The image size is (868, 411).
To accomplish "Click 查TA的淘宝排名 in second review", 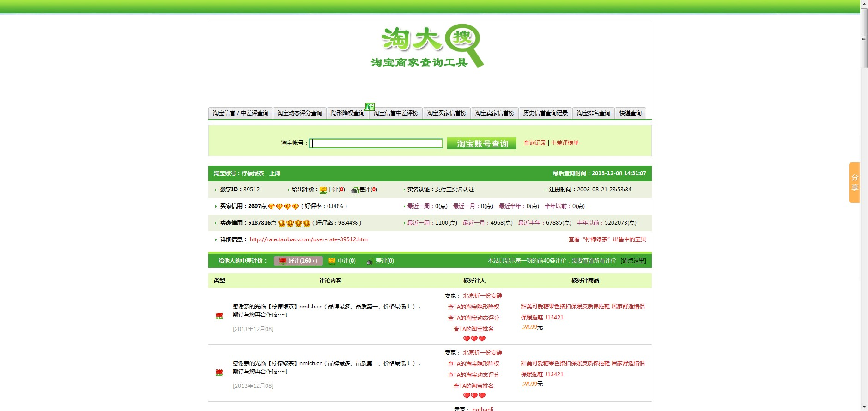I will pyautogui.click(x=473, y=386).
